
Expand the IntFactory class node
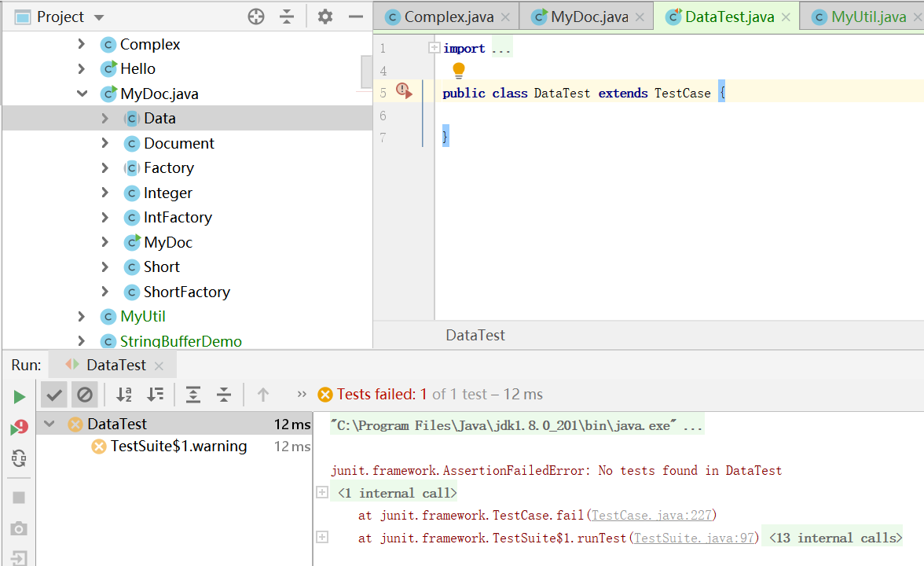coord(105,218)
